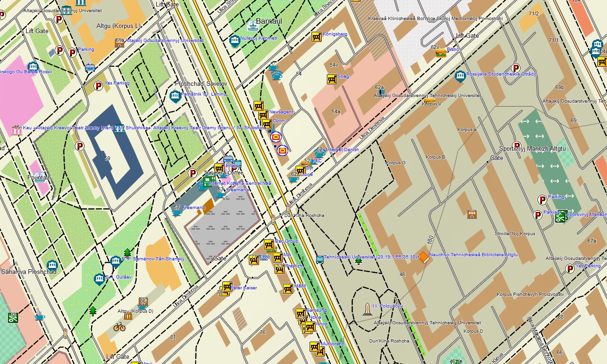607x364 pixels.
Task: Select the bicycle icon below Altgu (Korpus D)
Action: [x=120, y=327]
